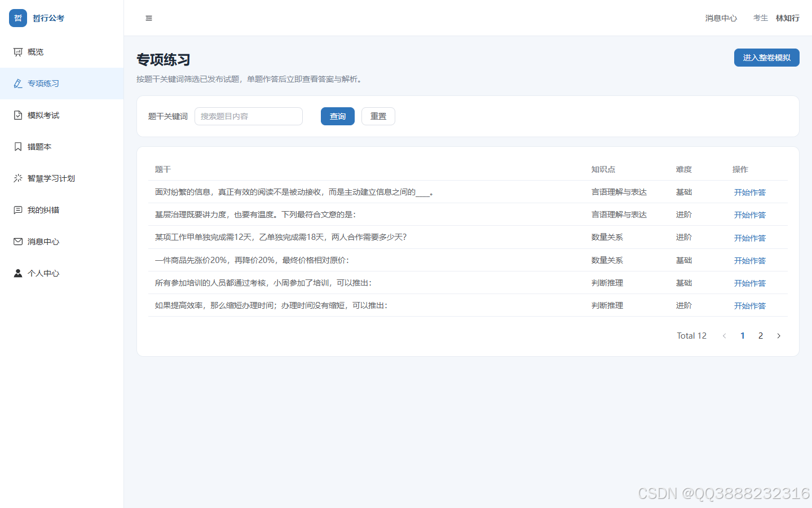This screenshot has height=508, width=812.
Task: Click the 我的纠错 comment icon
Action: point(18,210)
